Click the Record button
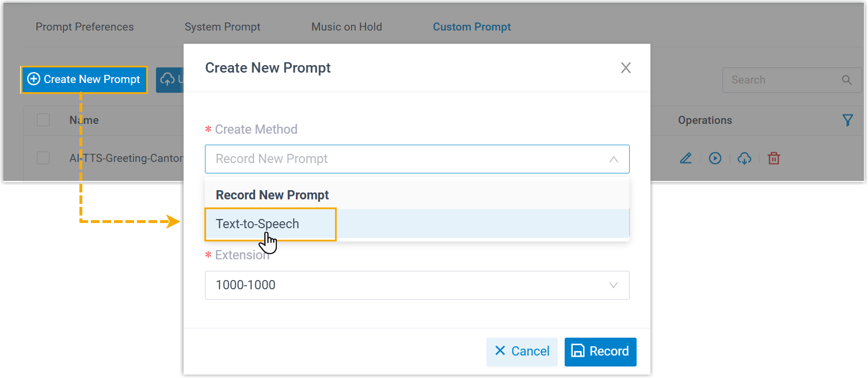The image size is (868, 378). point(600,351)
